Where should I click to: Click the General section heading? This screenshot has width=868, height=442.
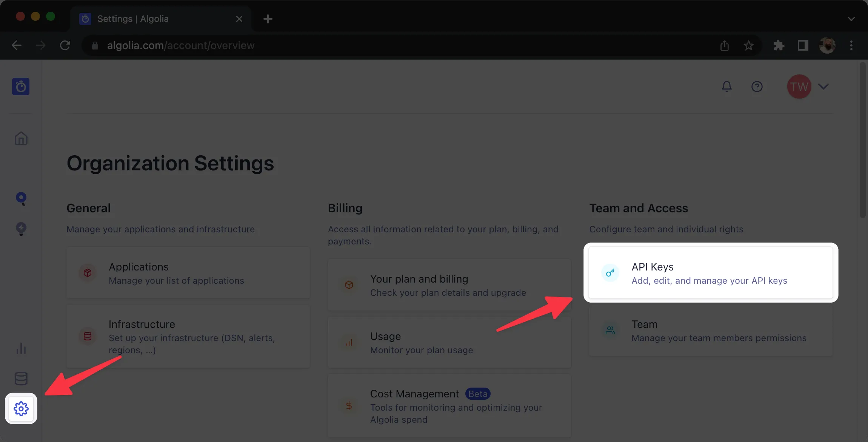coord(89,208)
